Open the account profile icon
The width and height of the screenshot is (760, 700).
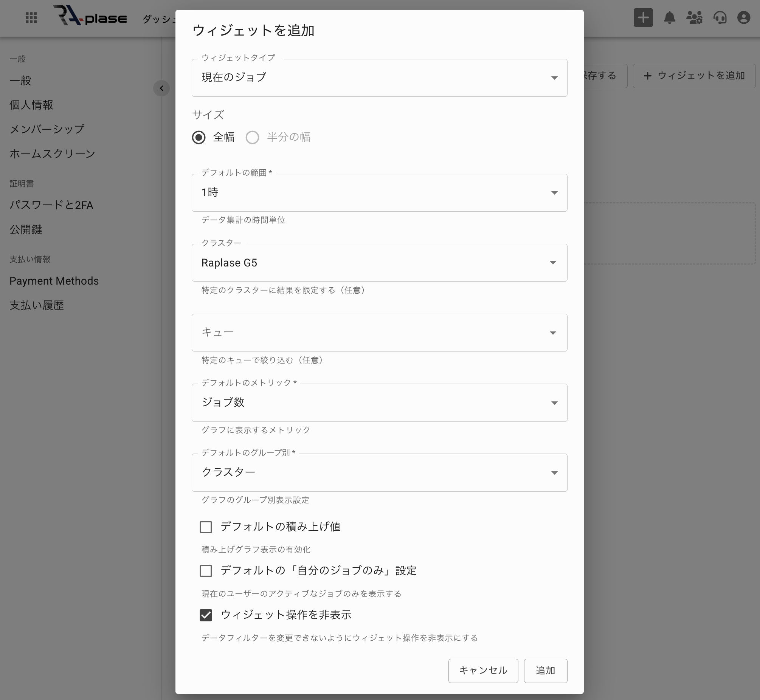(745, 17)
